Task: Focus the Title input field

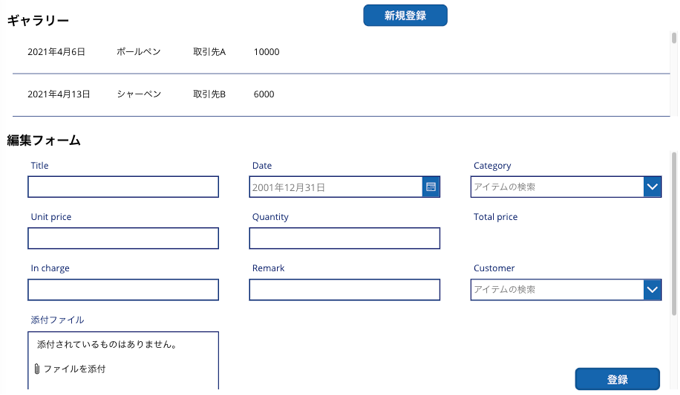Action: point(123,187)
